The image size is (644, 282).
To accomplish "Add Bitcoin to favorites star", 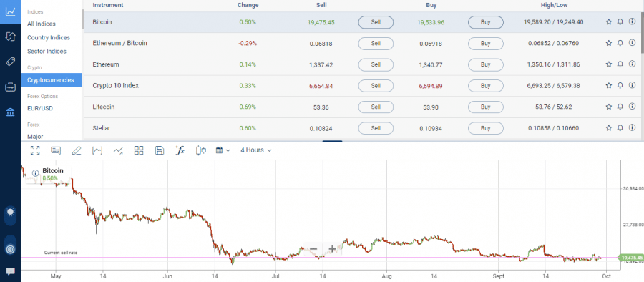I will tap(609, 22).
